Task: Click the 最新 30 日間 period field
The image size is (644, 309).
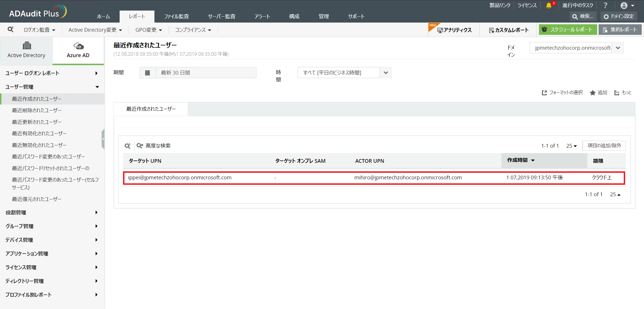Action: coord(206,73)
